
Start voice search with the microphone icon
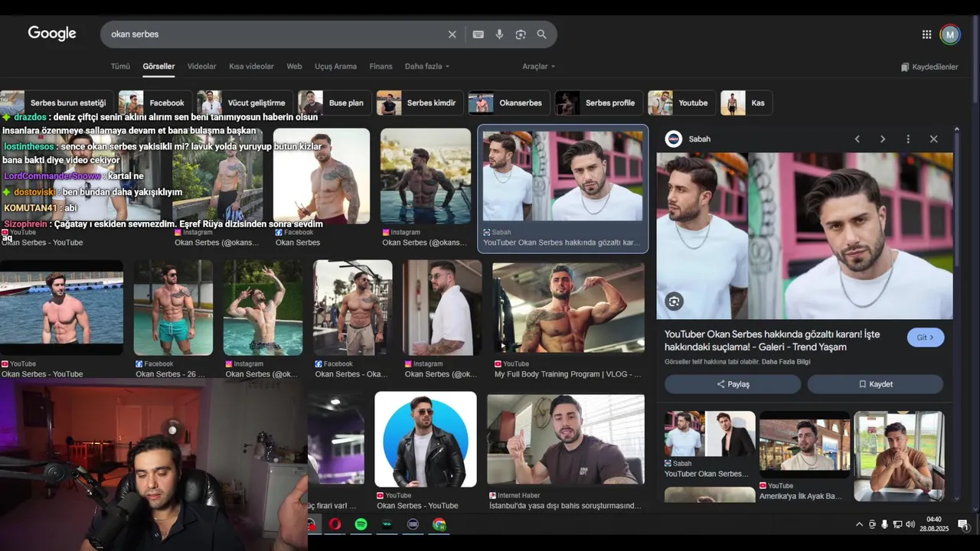coord(499,34)
